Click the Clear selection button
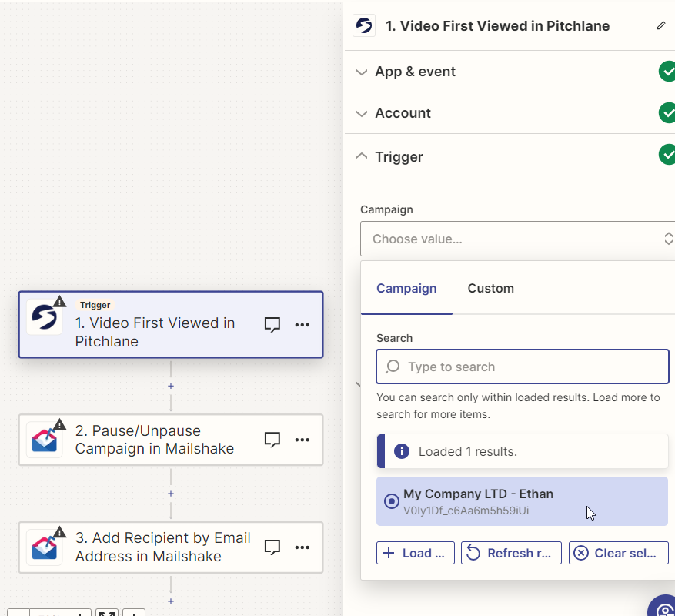 pyautogui.click(x=619, y=553)
